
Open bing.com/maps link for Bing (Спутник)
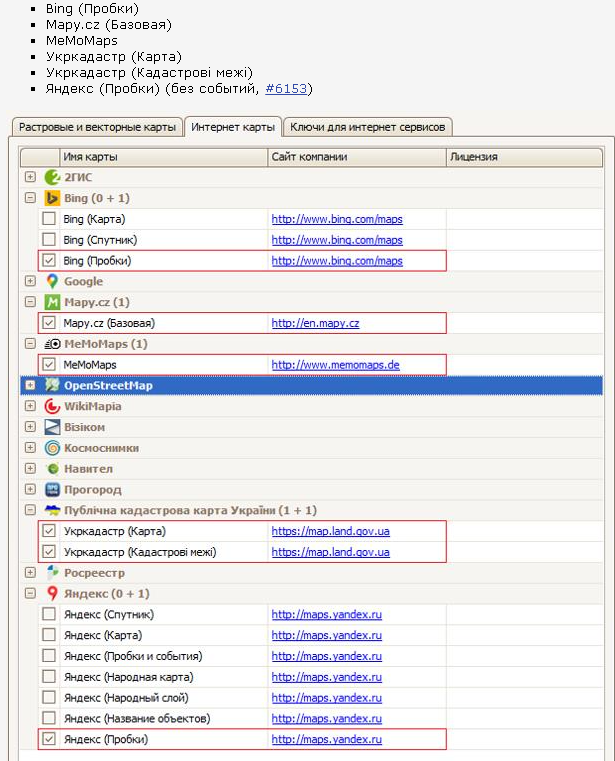click(x=337, y=240)
